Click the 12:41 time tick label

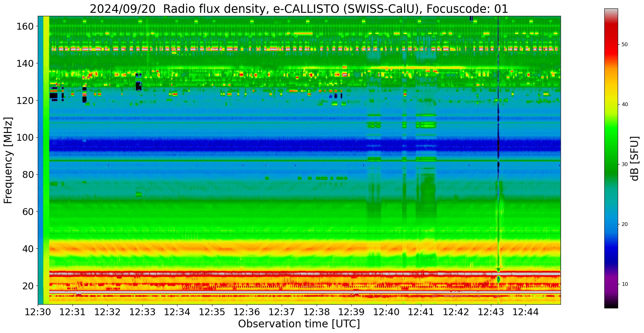pyautogui.click(x=421, y=312)
